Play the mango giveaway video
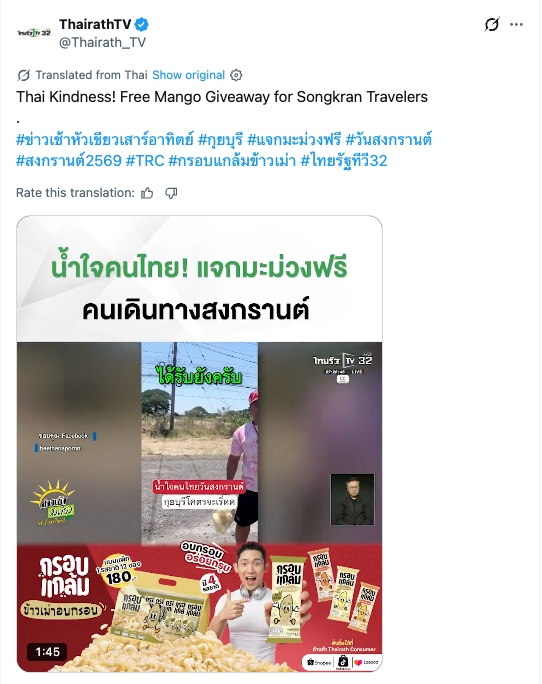542x684 pixels. click(199, 444)
